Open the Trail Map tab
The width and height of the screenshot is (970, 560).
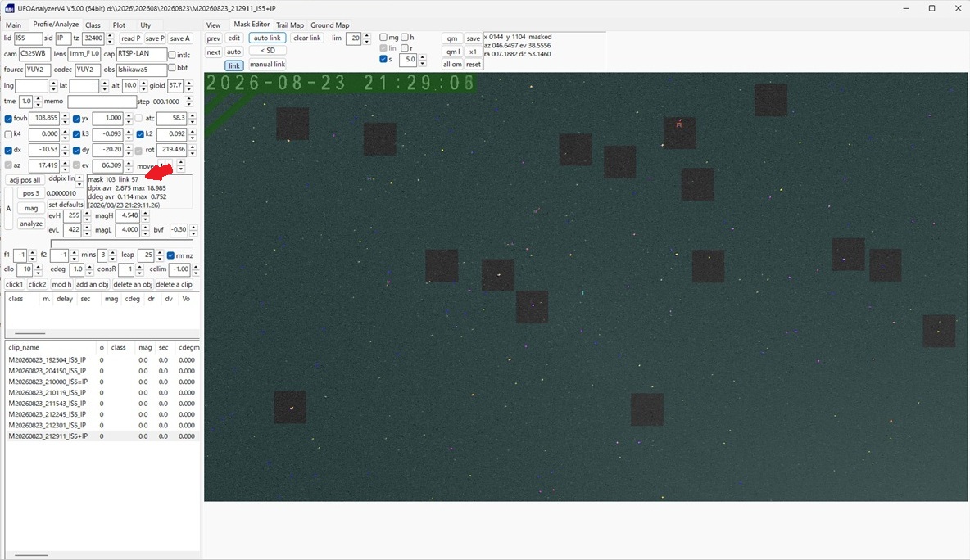[289, 25]
